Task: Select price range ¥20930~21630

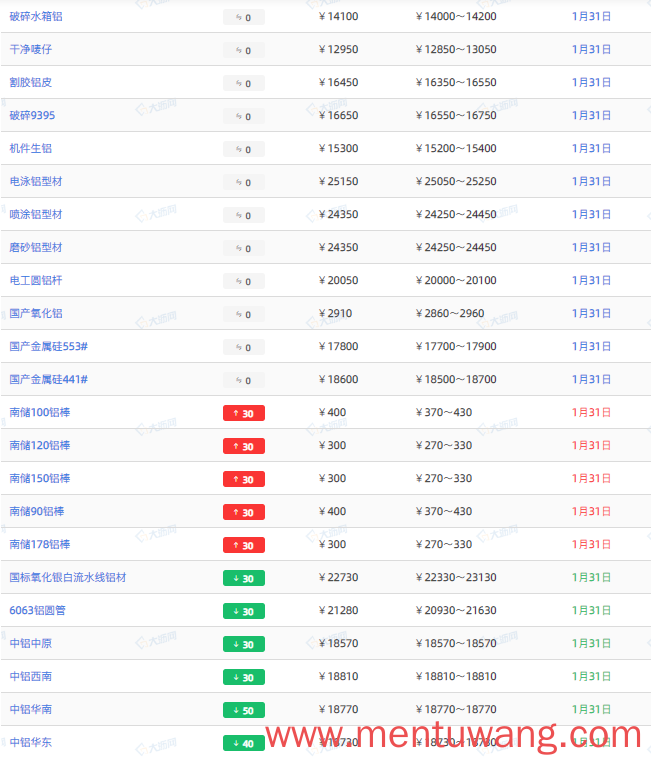Action: point(456,610)
